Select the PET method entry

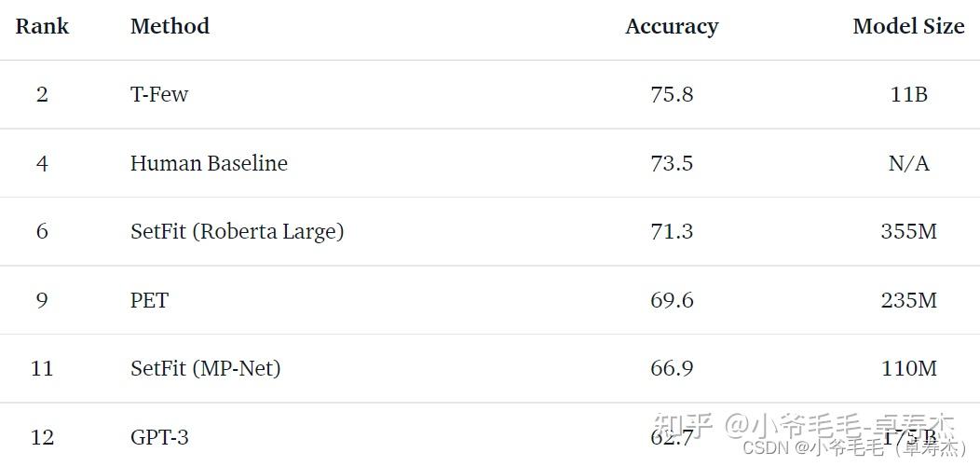pos(149,300)
